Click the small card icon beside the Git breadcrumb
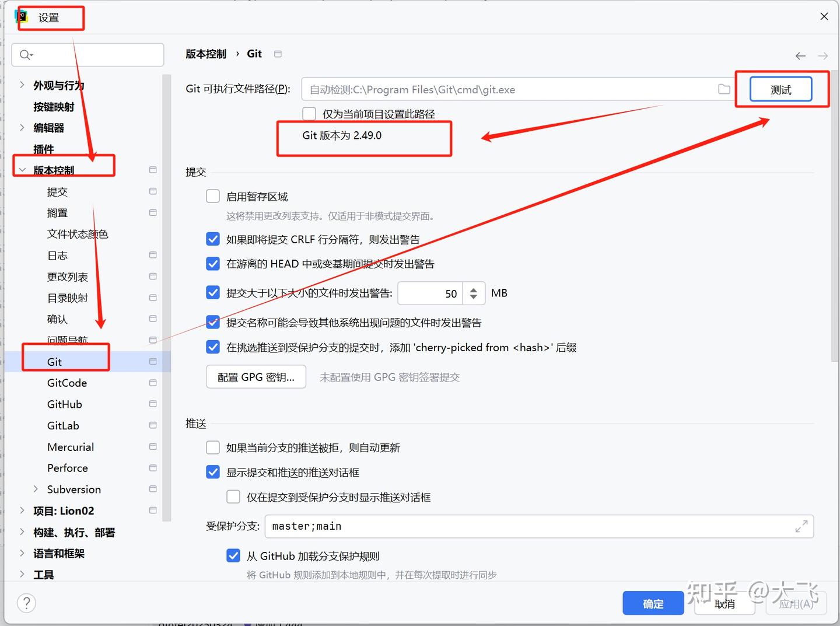This screenshot has width=840, height=626. (x=278, y=53)
